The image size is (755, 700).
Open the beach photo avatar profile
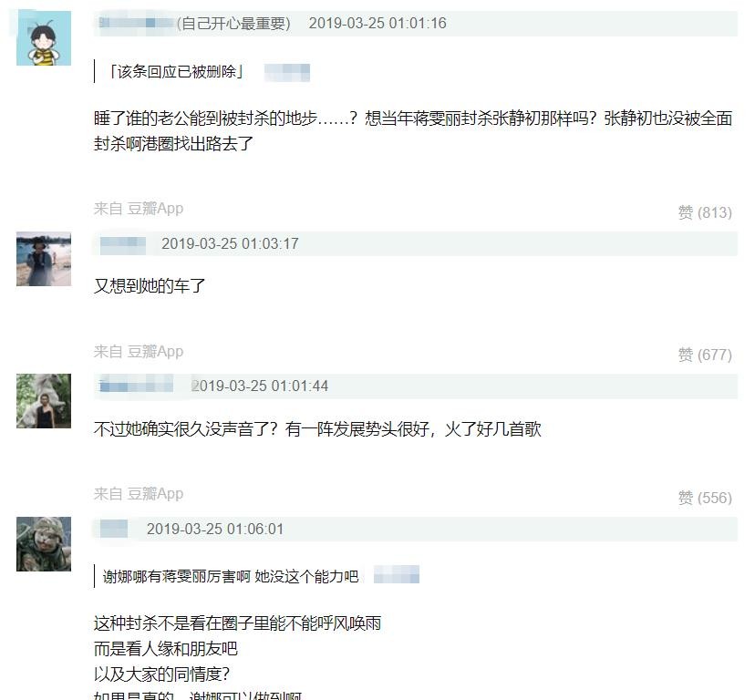coord(44,259)
